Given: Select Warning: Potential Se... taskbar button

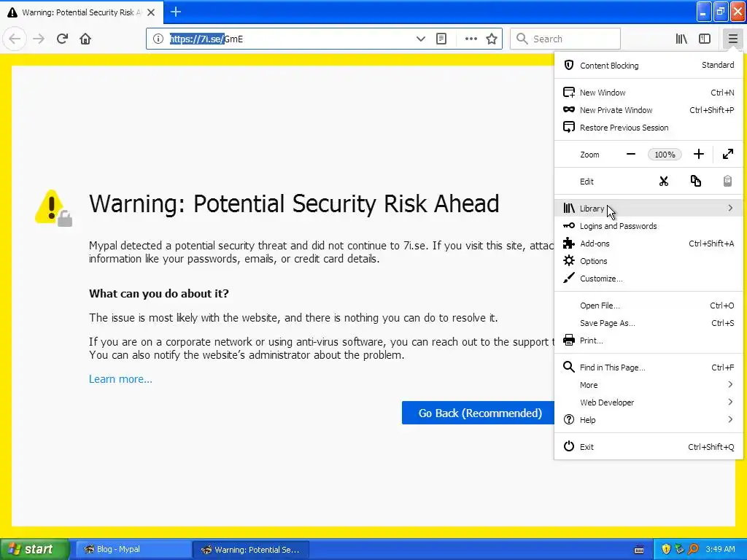Looking at the screenshot, I should (x=251, y=550).
